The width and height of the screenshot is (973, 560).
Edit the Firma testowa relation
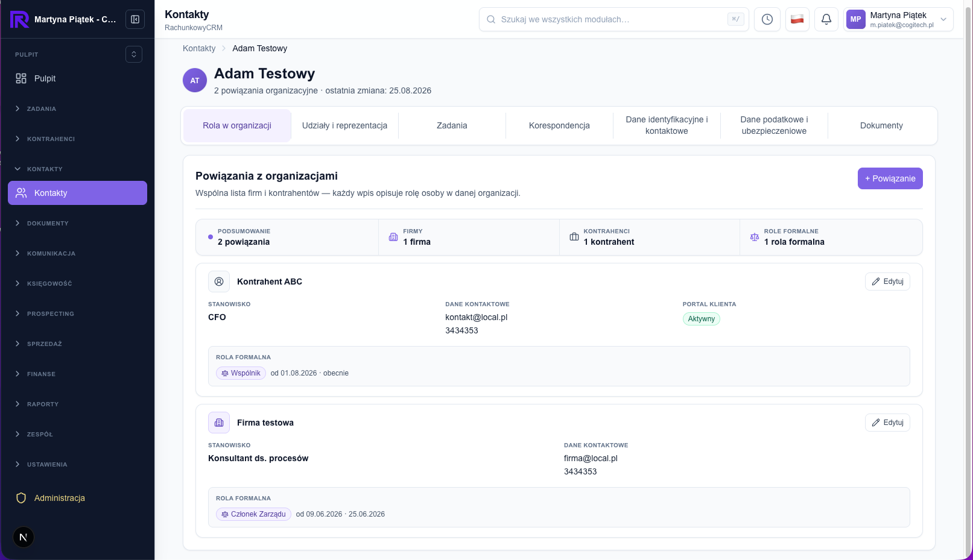click(887, 423)
